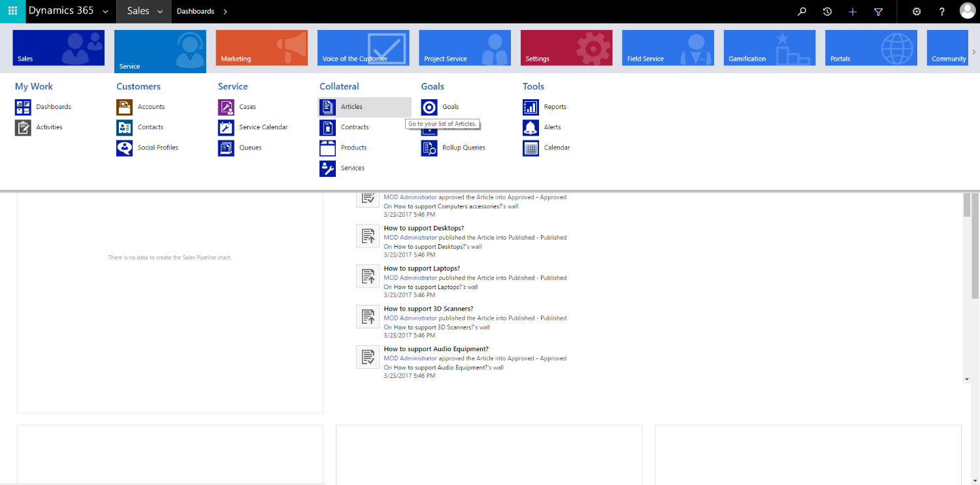The width and height of the screenshot is (980, 485).
Task: Click the article icon beside How to support Audio Equipment?
Action: pyautogui.click(x=368, y=357)
